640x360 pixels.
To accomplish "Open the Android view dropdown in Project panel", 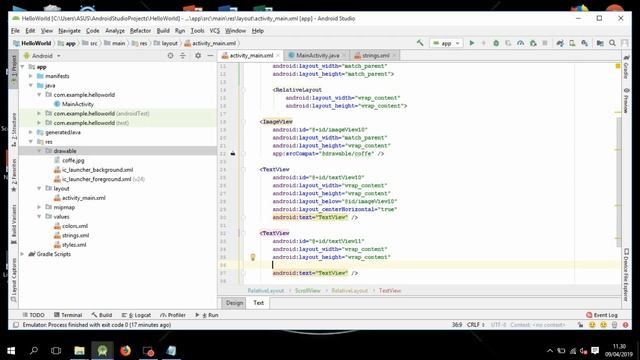I will [x=42, y=56].
